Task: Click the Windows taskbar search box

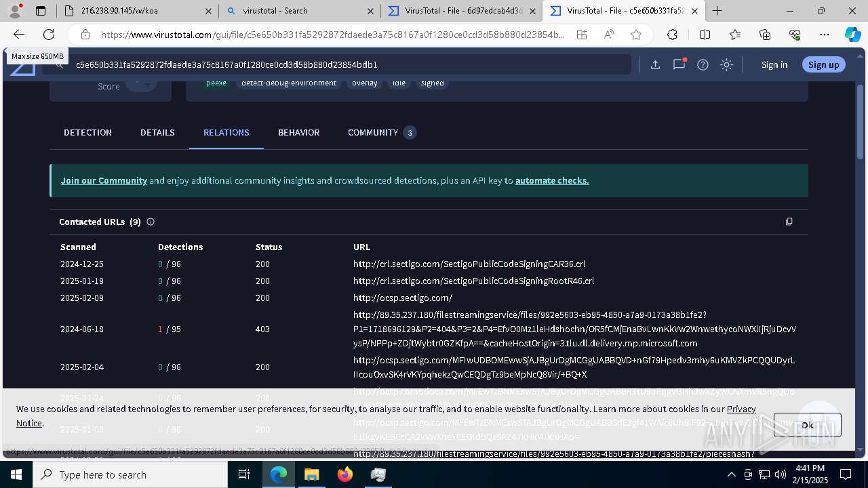Action: [x=130, y=474]
